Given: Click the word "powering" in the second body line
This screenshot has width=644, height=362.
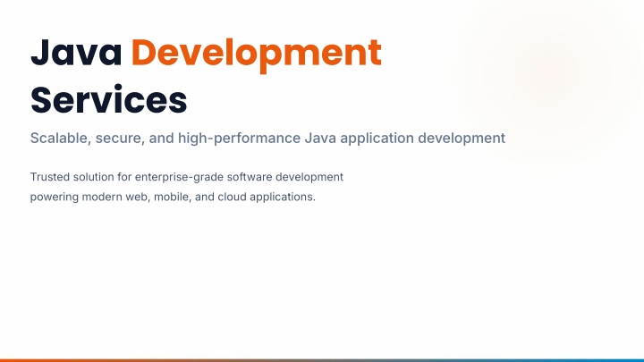Looking at the screenshot, I should [x=55, y=197].
